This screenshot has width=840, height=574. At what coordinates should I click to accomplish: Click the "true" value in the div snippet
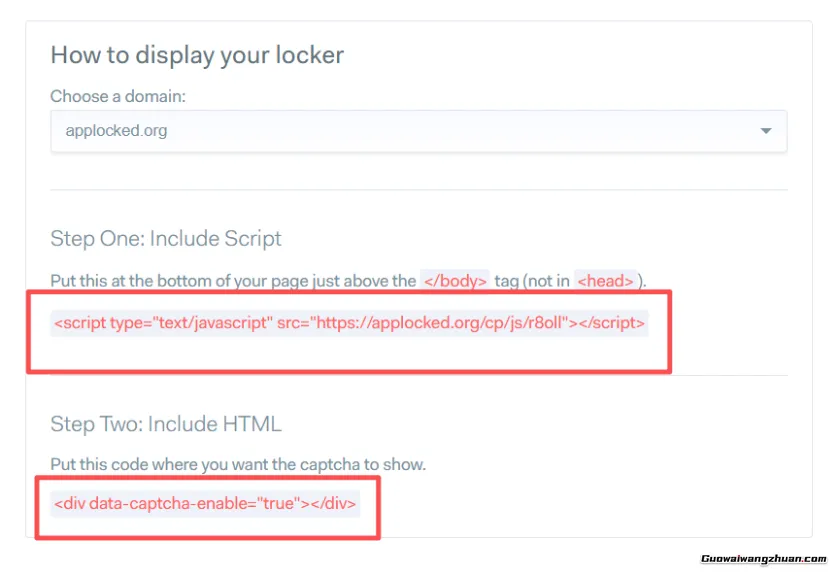tap(278, 503)
